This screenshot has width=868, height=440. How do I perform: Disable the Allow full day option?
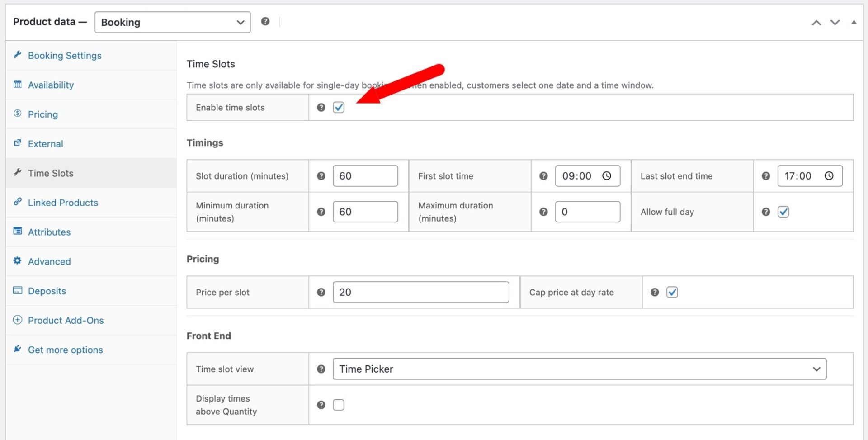(783, 211)
